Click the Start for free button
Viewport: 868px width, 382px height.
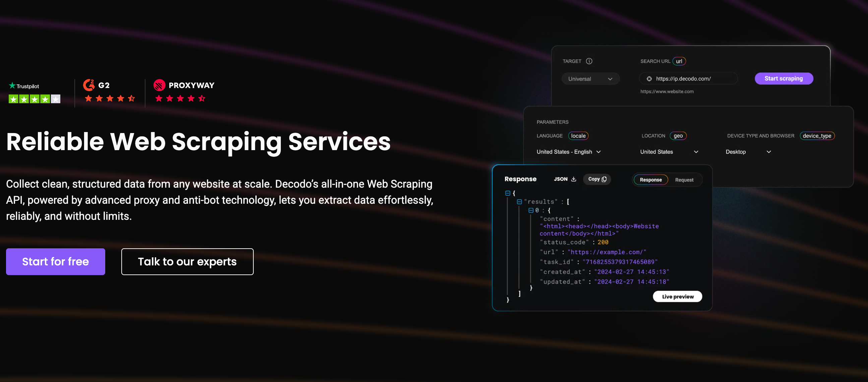click(x=56, y=261)
